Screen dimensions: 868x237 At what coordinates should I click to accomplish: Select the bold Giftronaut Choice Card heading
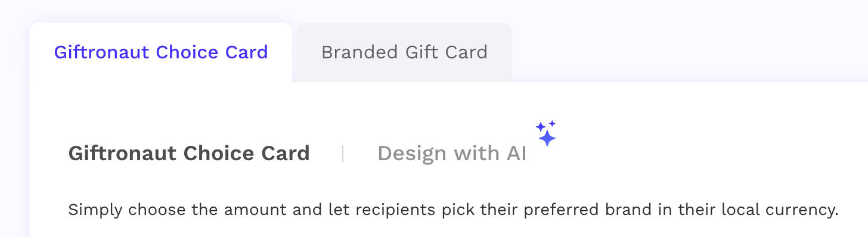pyautogui.click(x=189, y=154)
